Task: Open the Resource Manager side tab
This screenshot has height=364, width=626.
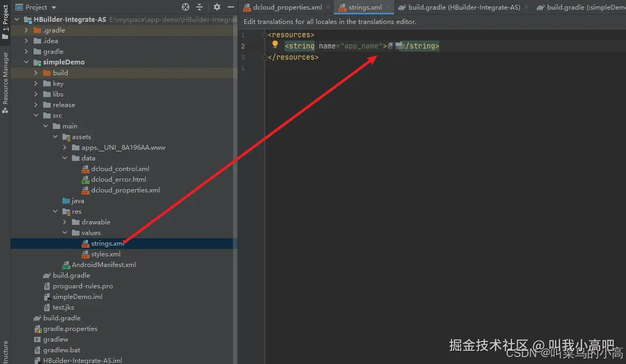Action: coord(5,83)
